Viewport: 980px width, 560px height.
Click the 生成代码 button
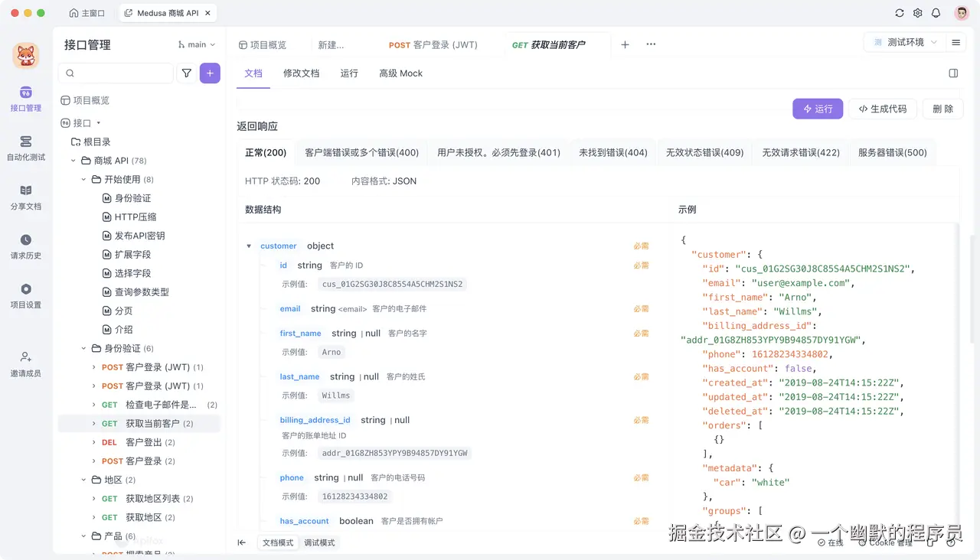coord(882,109)
